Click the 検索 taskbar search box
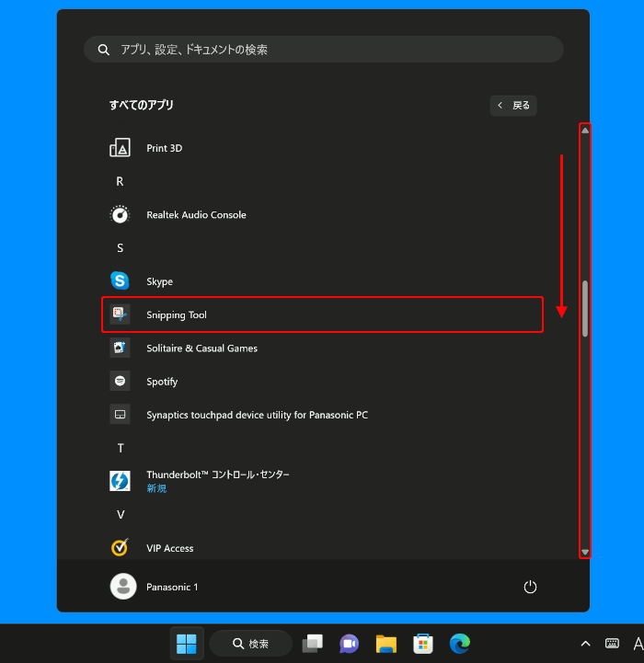The image size is (644, 663). (x=250, y=644)
